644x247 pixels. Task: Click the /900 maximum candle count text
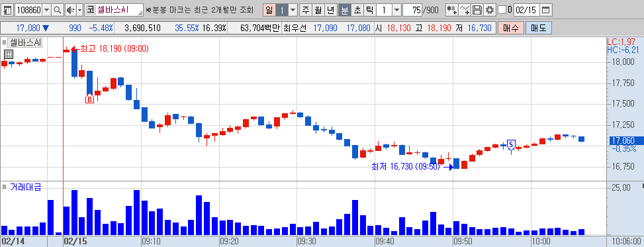(430, 10)
